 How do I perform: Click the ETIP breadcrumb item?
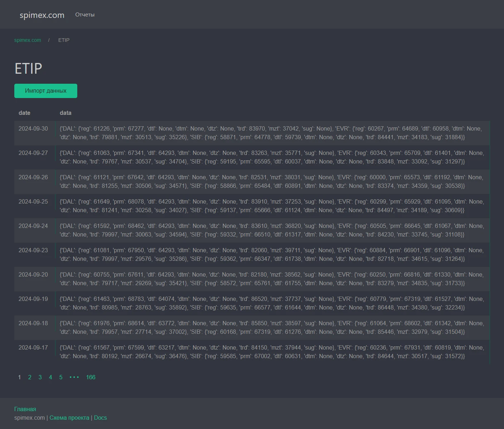pyautogui.click(x=64, y=40)
